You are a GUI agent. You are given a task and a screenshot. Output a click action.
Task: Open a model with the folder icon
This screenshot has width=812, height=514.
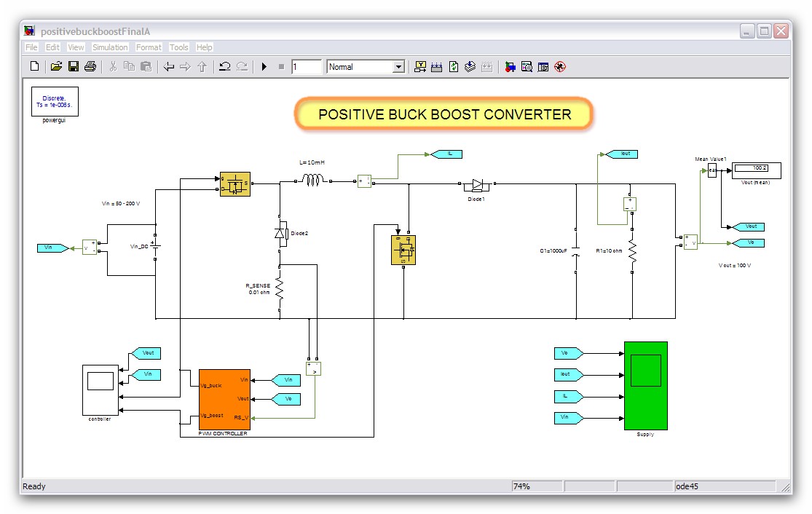click(56, 67)
